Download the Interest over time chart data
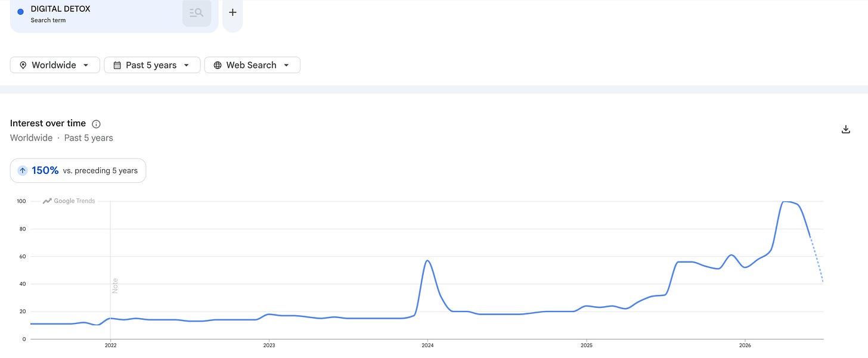The image size is (868, 358). pos(845,129)
